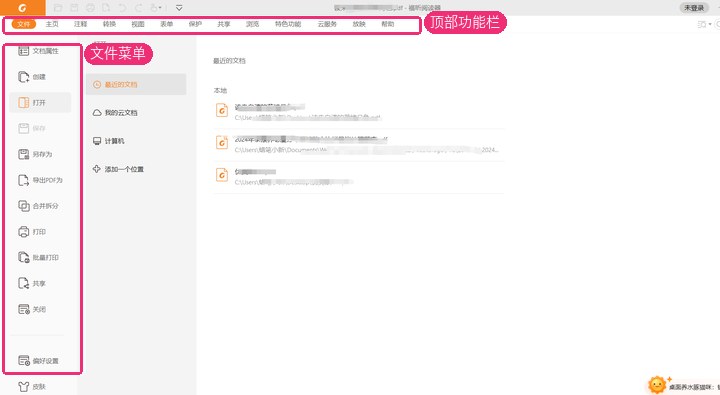Click the 未登录 login button
720x395 pixels.
(x=694, y=8)
